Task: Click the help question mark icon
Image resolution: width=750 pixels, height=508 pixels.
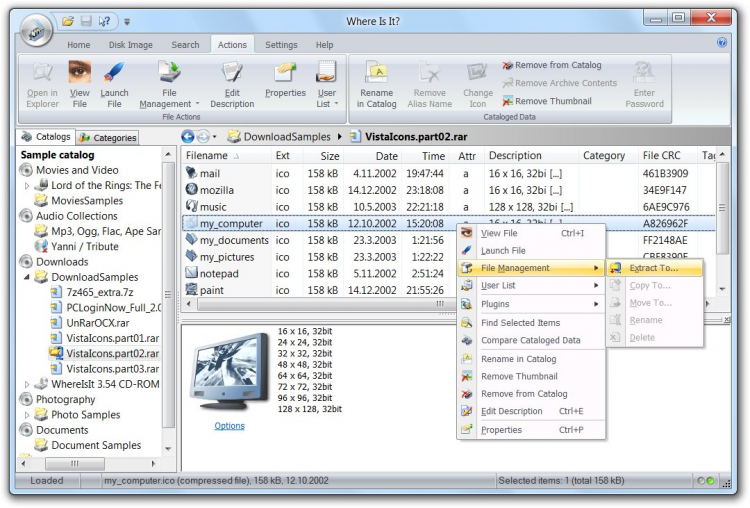Action: [x=722, y=43]
